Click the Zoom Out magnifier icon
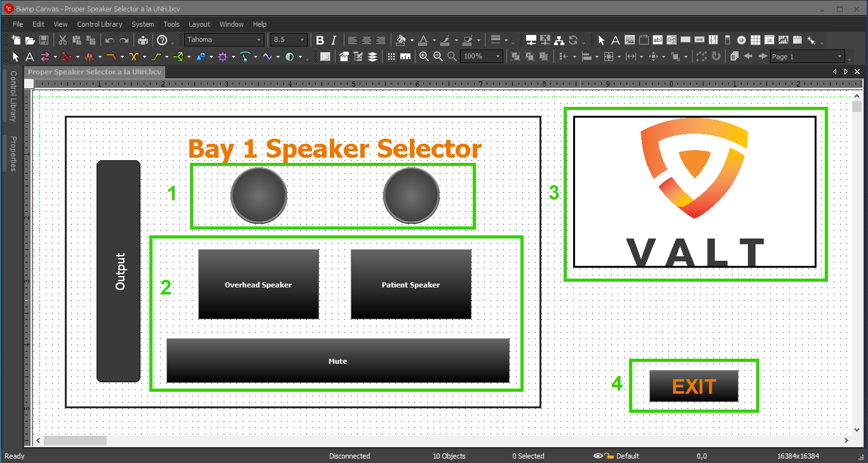868x463 pixels. 438,57
